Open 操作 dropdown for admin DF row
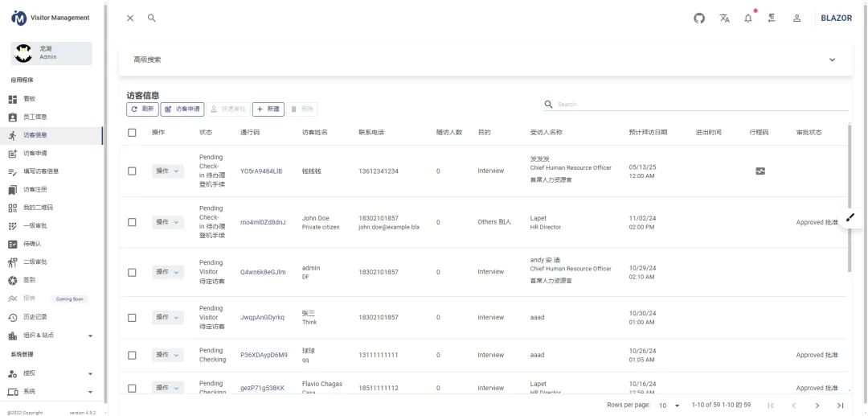This screenshot has height=416, width=868. [x=168, y=272]
